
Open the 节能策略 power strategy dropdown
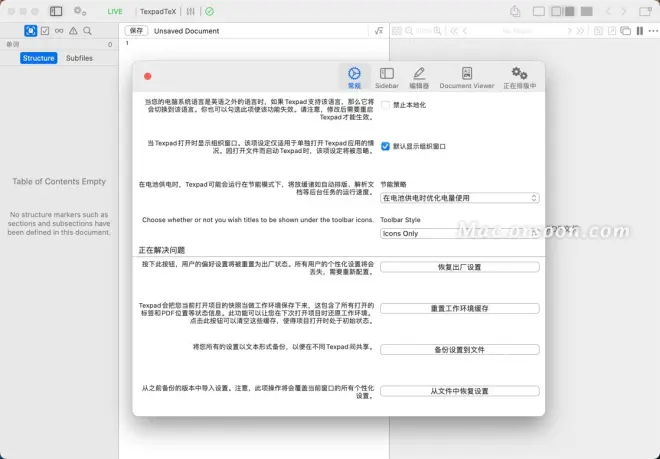click(460, 198)
